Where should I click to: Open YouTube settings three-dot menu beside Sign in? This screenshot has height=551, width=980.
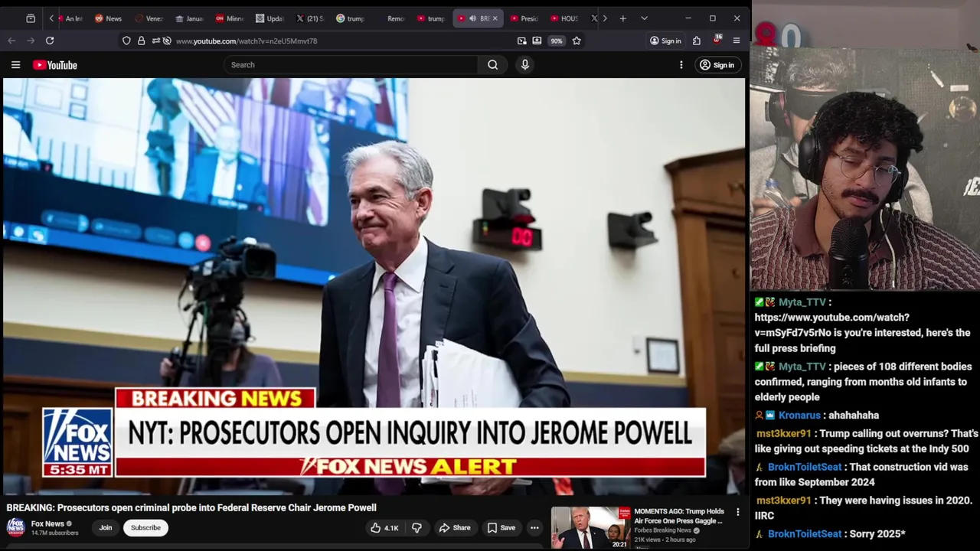pos(681,65)
